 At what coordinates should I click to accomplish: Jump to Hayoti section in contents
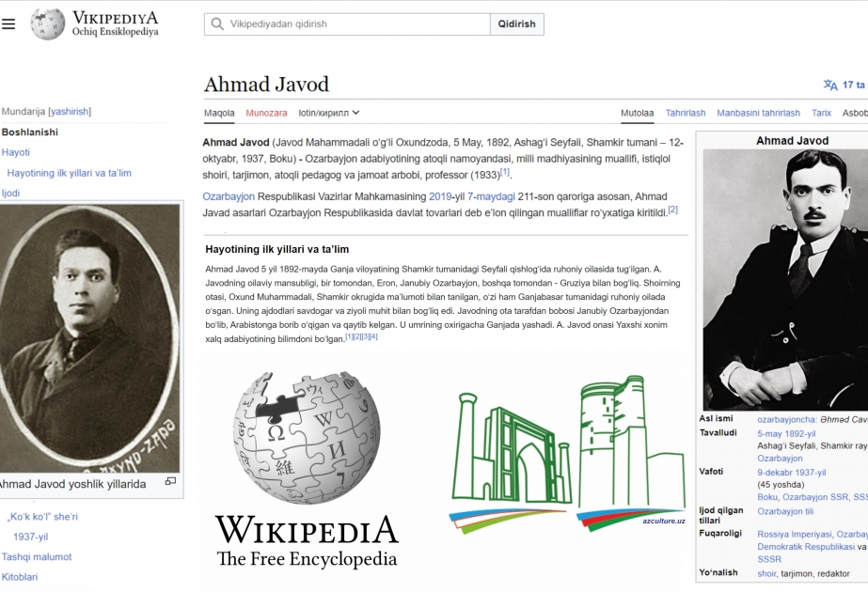click(15, 152)
